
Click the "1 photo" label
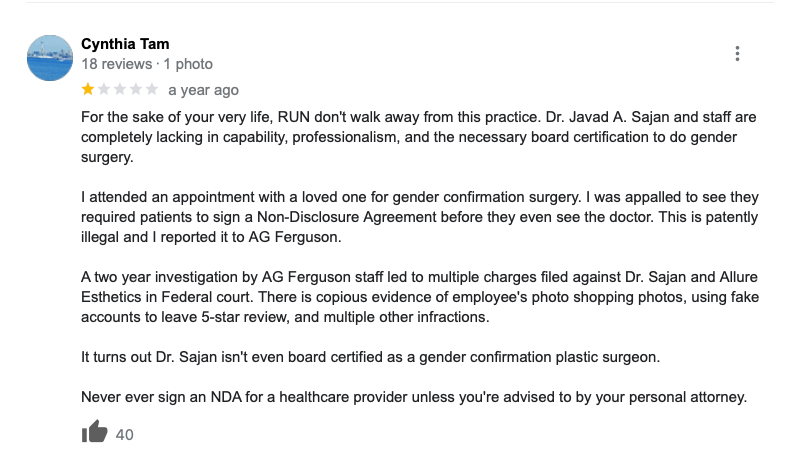point(188,64)
